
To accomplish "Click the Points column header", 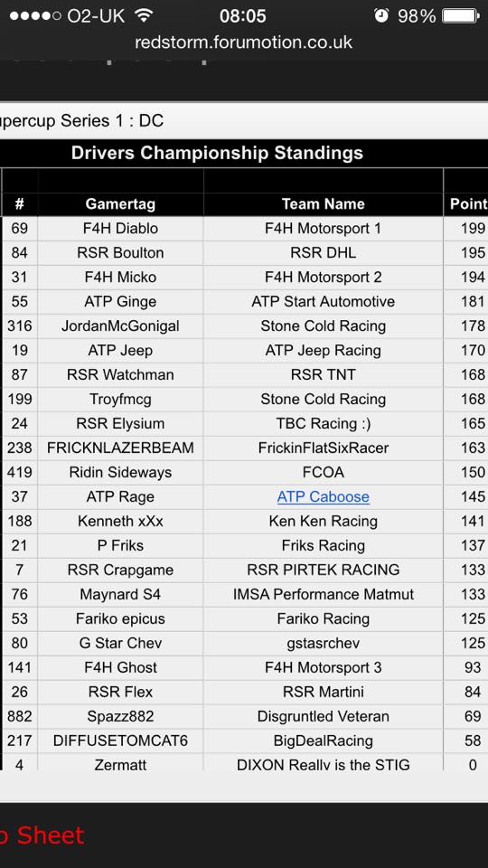I will click(466, 204).
